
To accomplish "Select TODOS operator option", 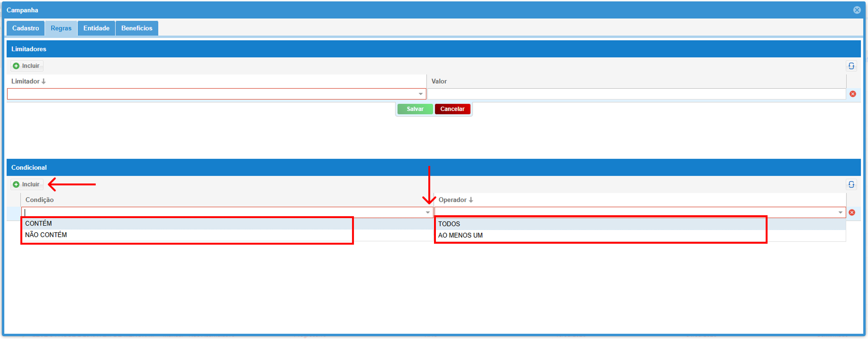I will click(449, 224).
